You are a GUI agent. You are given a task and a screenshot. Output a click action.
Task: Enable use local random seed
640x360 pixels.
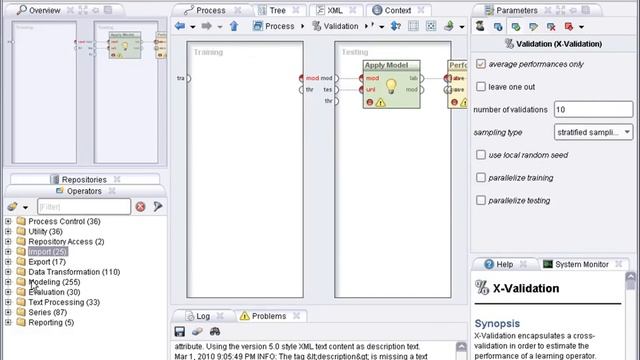(481, 155)
